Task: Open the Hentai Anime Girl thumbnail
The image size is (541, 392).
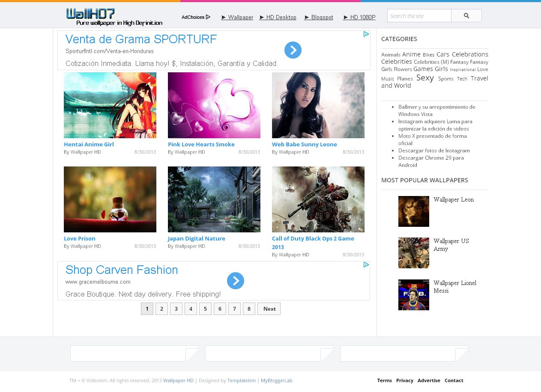Action: (x=110, y=105)
